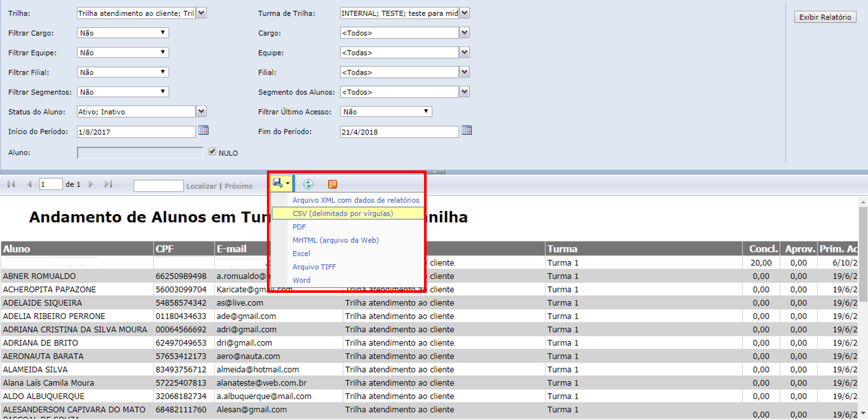Go to first page of report
Image resolution: width=868 pixels, height=420 pixels.
click(12, 184)
